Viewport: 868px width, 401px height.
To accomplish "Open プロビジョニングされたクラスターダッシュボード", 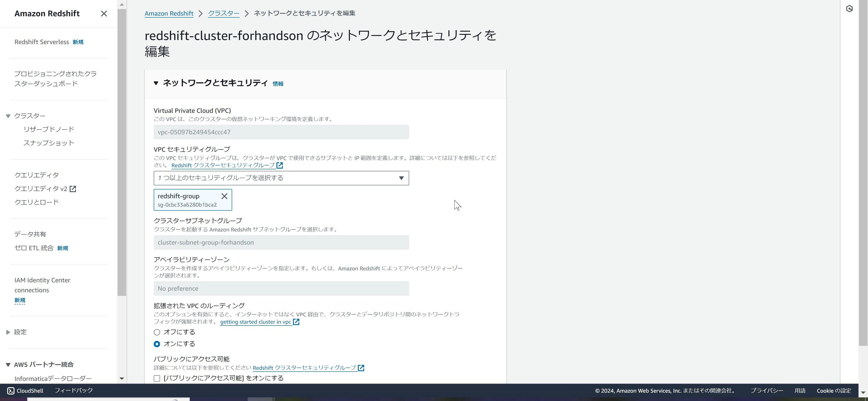I will (x=56, y=78).
